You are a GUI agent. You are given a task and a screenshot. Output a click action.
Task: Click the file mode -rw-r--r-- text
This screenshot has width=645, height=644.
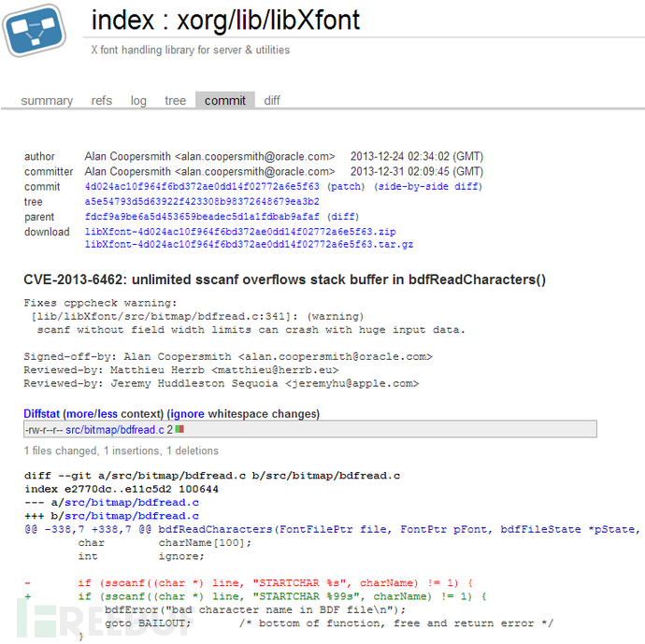click(x=44, y=430)
